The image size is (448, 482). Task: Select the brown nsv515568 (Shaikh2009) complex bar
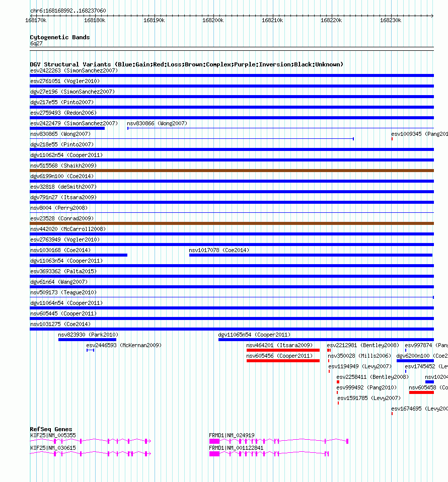tap(232, 171)
